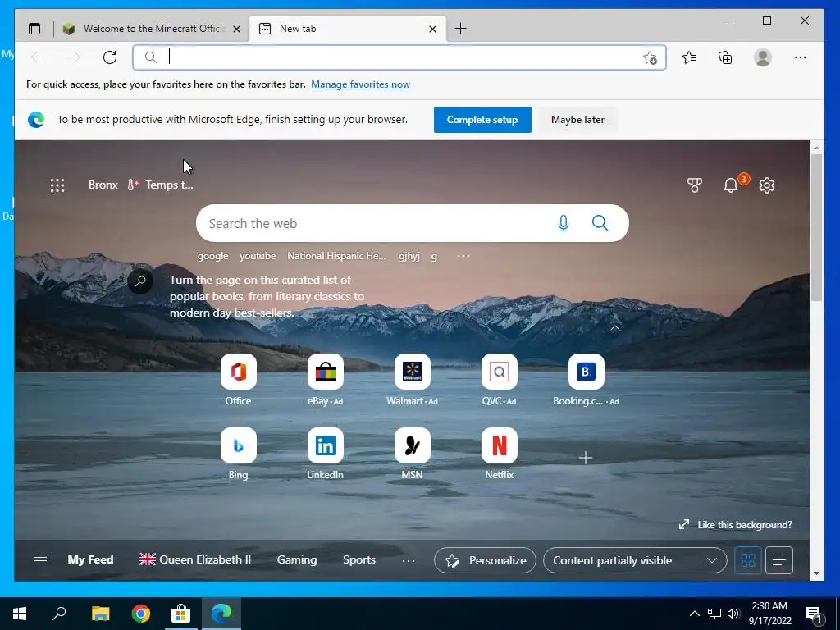
Task: Select the recent search 'gjhyj'
Action: (409, 256)
